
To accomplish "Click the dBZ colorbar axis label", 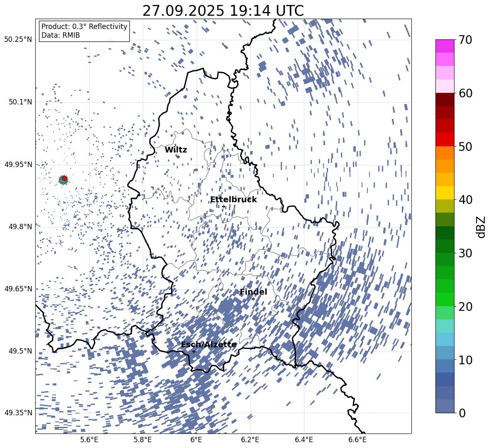I will coord(481,227).
